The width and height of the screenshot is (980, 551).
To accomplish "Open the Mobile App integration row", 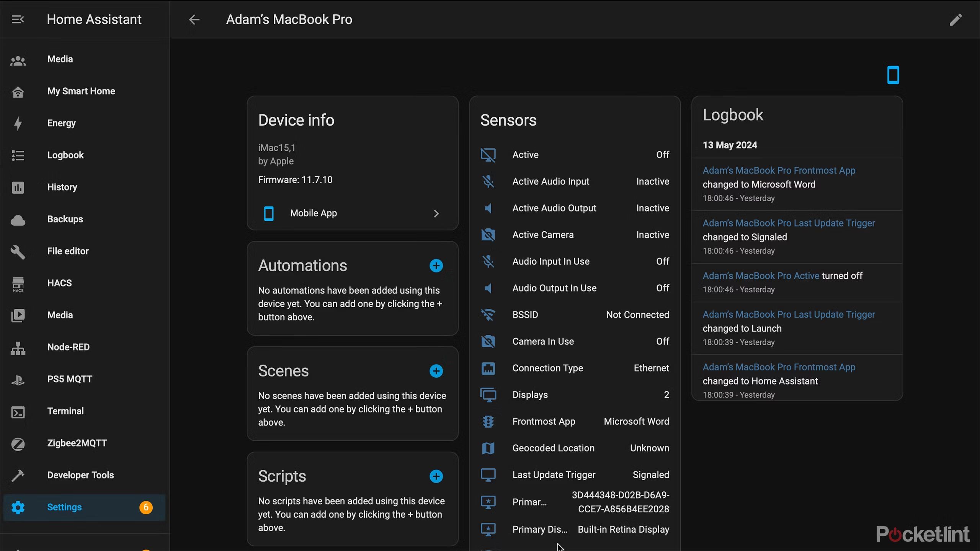I will (352, 213).
